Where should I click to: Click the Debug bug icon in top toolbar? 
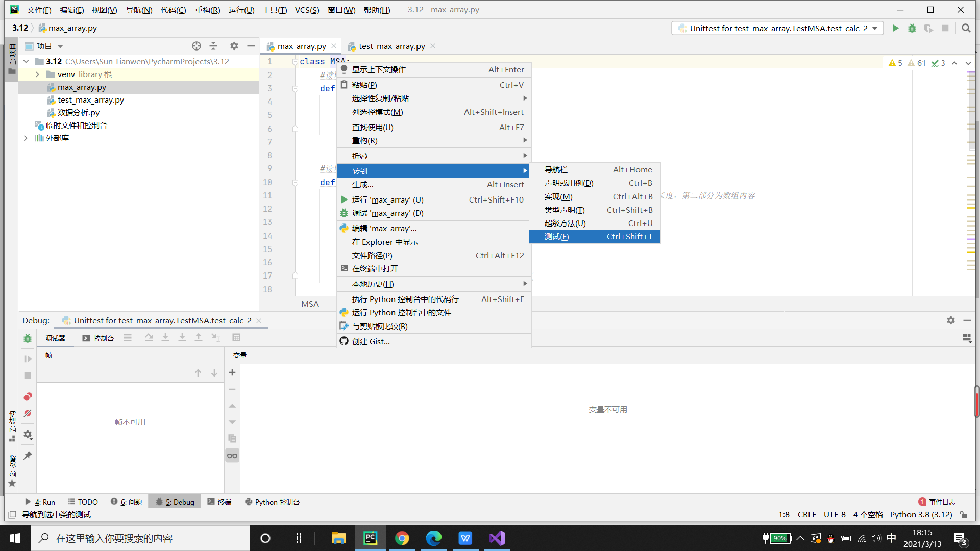pos(912,29)
